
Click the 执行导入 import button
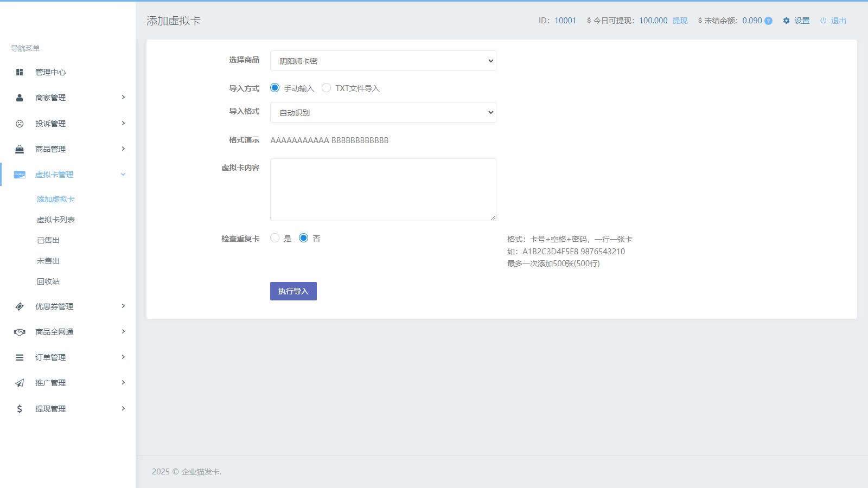(x=293, y=291)
